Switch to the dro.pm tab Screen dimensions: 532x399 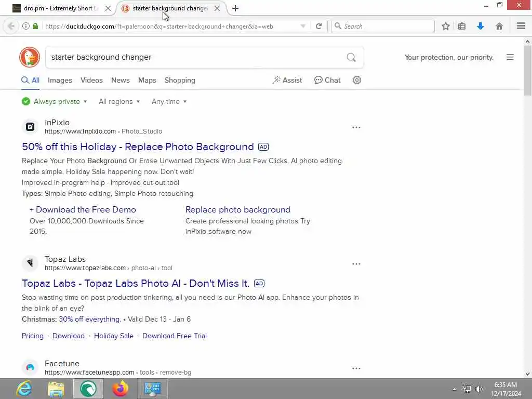click(x=62, y=8)
